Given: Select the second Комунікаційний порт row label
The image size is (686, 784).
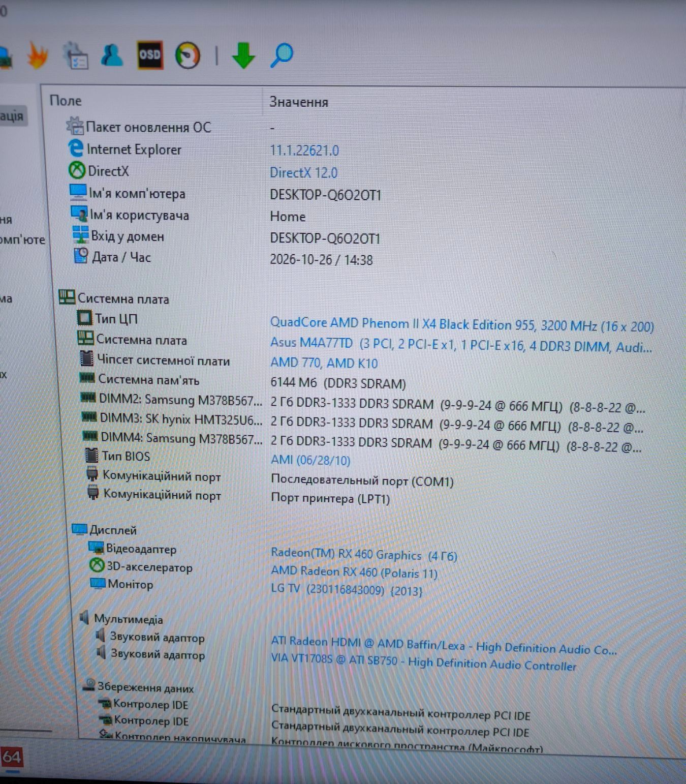Looking at the screenshot, I should click(162, 494).
